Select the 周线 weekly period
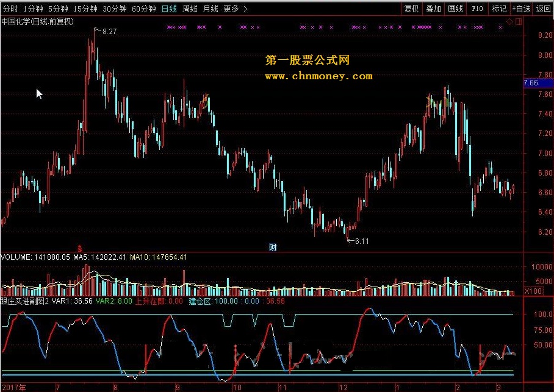 [190, 9]
